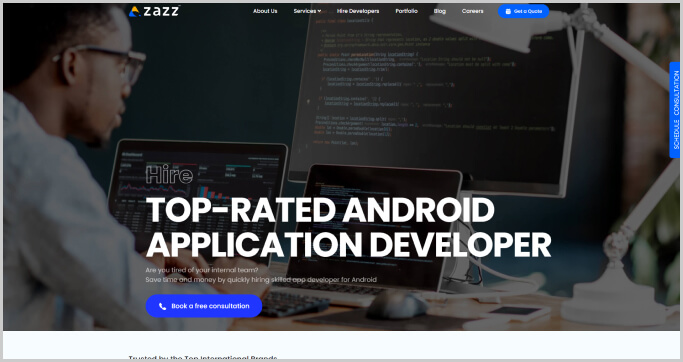This screenshot has height=362, width=683.
Task: Click the outlined Hire text
Action: (x=169, y=175)
